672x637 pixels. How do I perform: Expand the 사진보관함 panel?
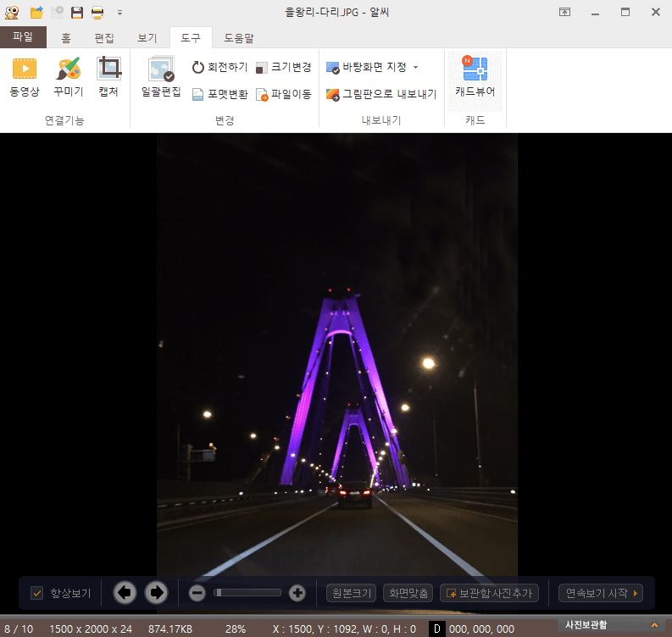point(654,625)
